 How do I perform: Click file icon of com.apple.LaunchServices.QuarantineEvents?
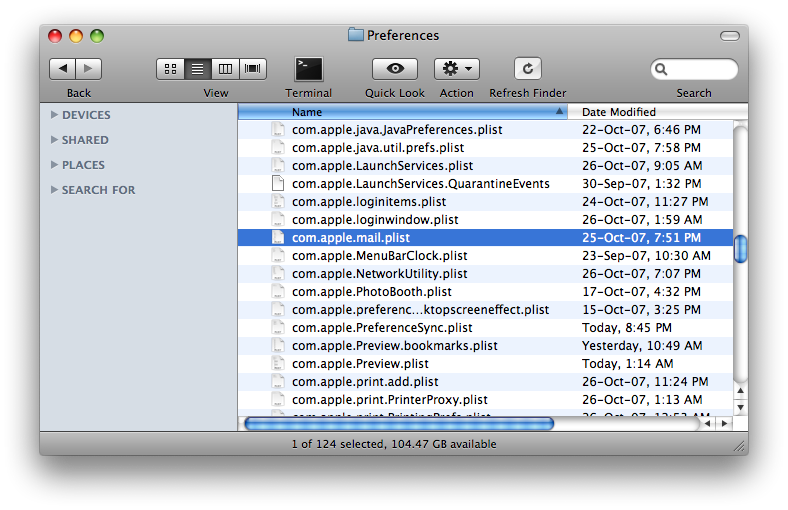pos(278,183)
